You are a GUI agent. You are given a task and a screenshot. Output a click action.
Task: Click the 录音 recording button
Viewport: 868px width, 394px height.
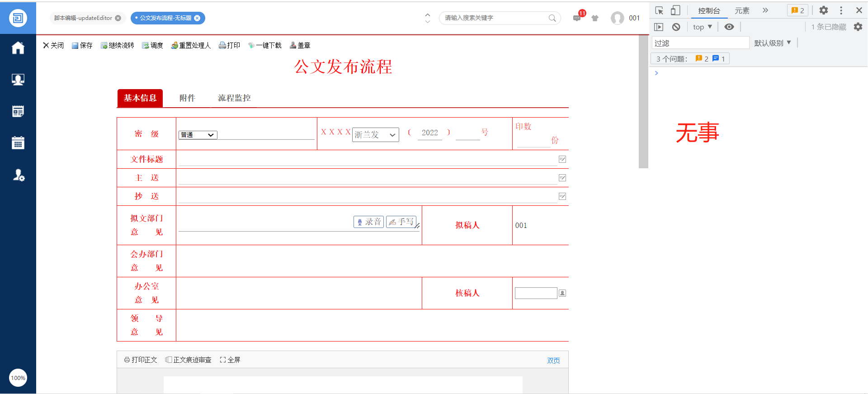[368, 222]
